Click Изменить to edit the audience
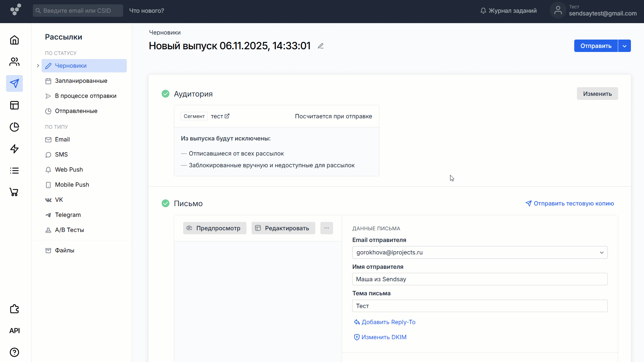644x362 pixels. [x=597, y=94]
